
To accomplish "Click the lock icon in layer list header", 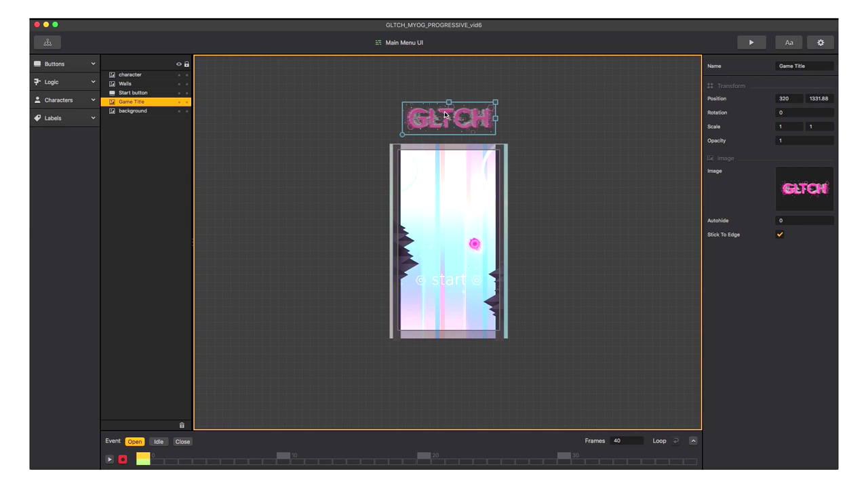I will click(x=186, y=64).
